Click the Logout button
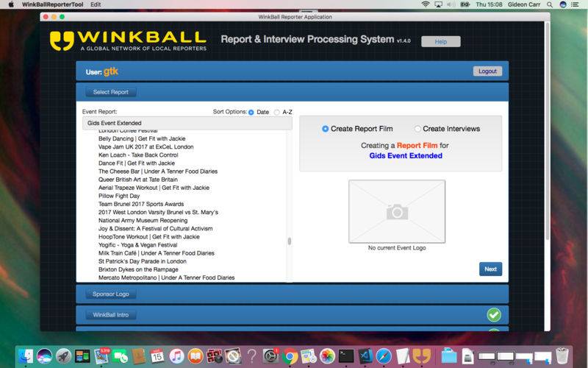588x368 pixels. [487, 71]
